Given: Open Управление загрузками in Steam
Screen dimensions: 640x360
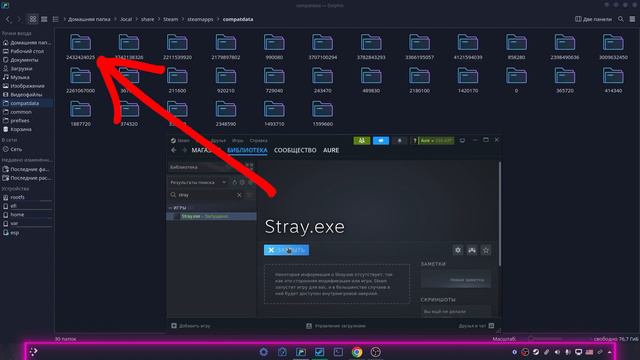Looking at the screenshot, I should 336,326.
